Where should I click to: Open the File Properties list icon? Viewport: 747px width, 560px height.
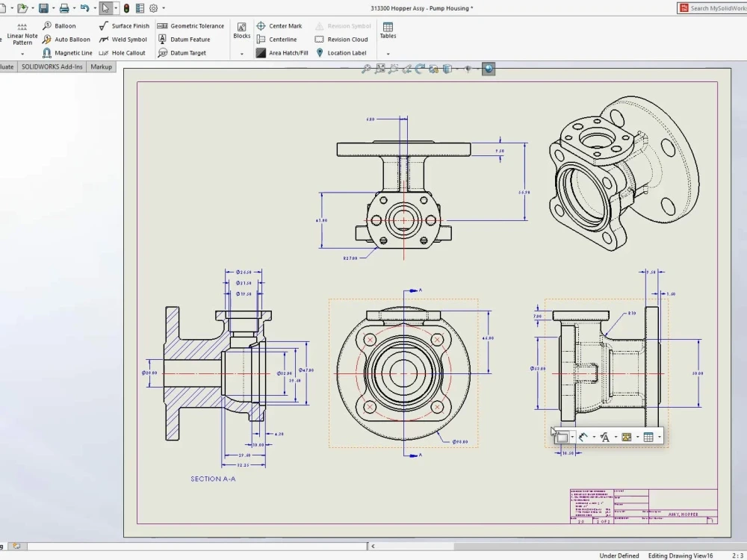coord(140,8)
